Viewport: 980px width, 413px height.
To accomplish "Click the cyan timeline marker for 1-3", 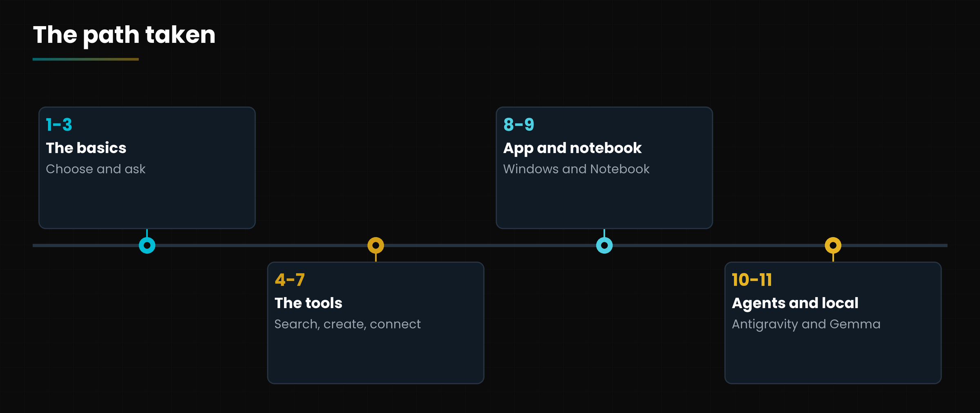I will point(147,245).
